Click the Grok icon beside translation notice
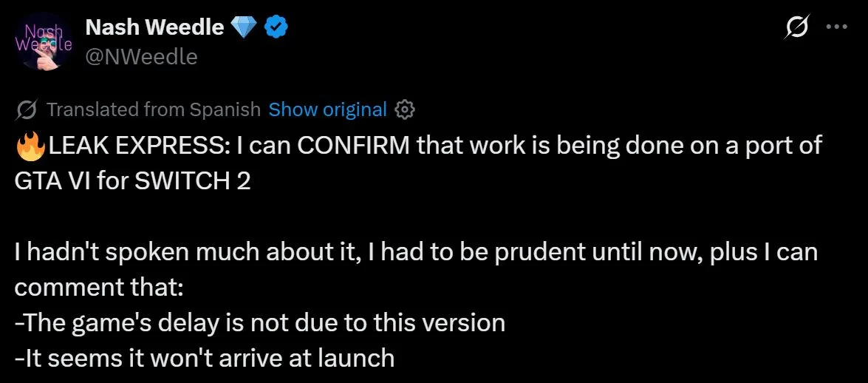The width and height of the screenshot is (868, 383). tap(27, 110)
